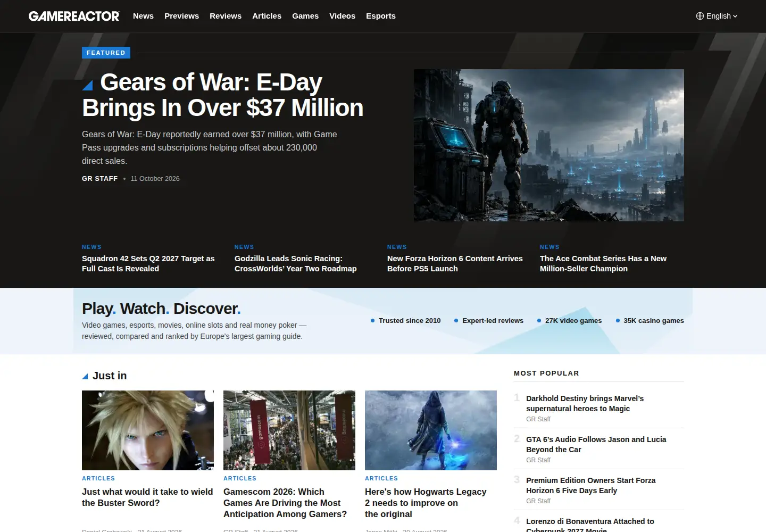The image size is (766, 532).
Task: Open the Gears of War featured image
Action: click(549, 145)
